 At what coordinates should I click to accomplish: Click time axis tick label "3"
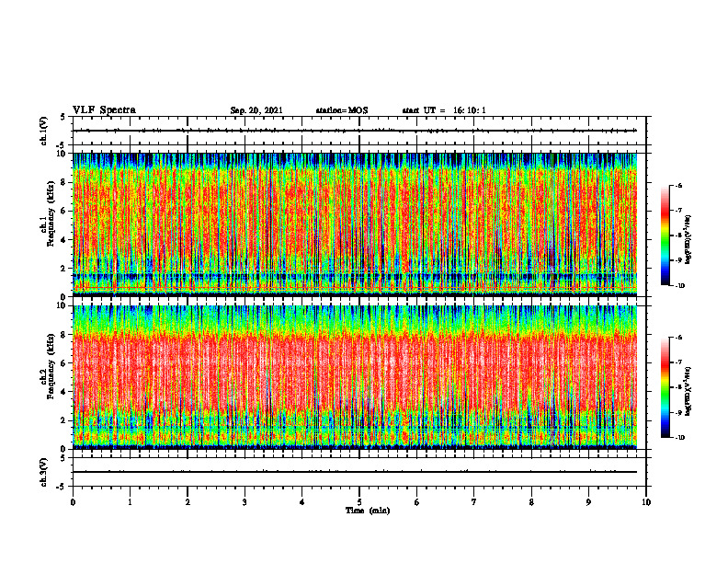pos(245,502)
